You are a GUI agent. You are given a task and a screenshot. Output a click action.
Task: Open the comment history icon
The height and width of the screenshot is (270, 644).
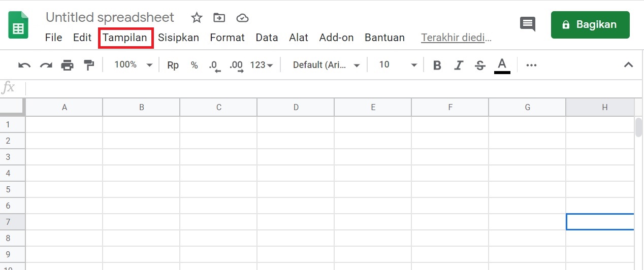coord(528,24)
